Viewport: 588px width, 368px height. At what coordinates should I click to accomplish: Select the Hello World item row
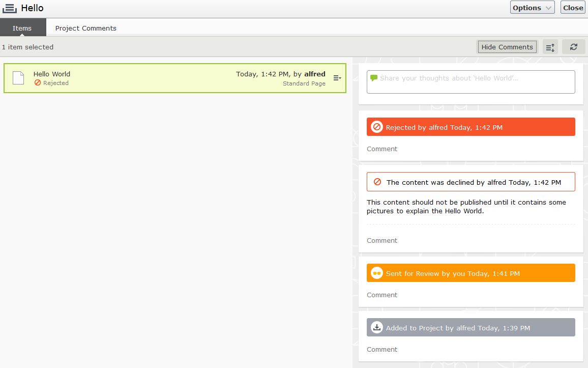[x=153, y=78]
